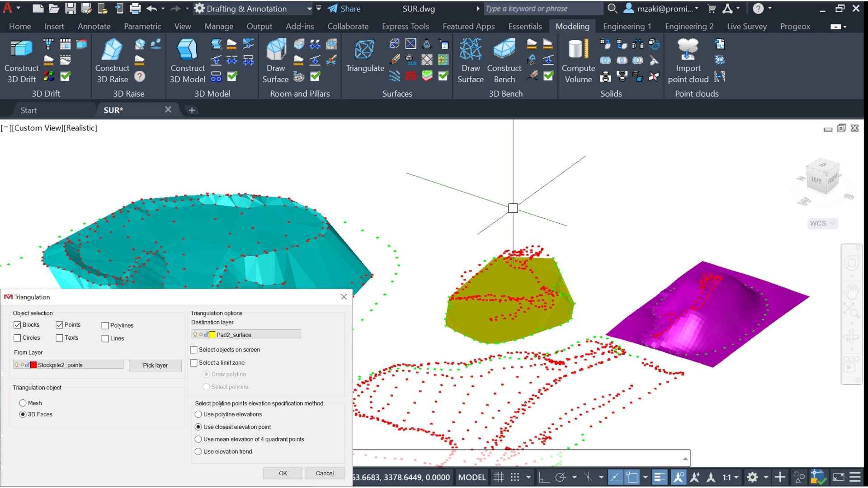
Task: Select the Mesh radio button
Action: click(23, 403)
